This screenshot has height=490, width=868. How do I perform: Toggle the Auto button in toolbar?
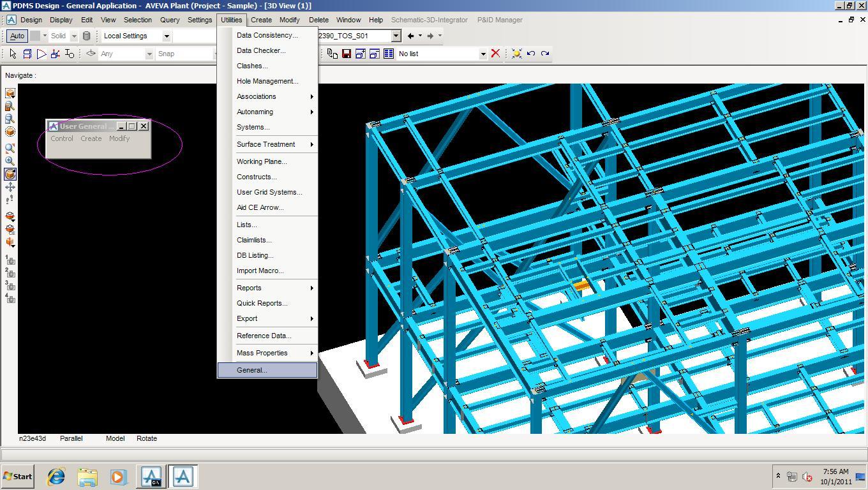point(17,36)
